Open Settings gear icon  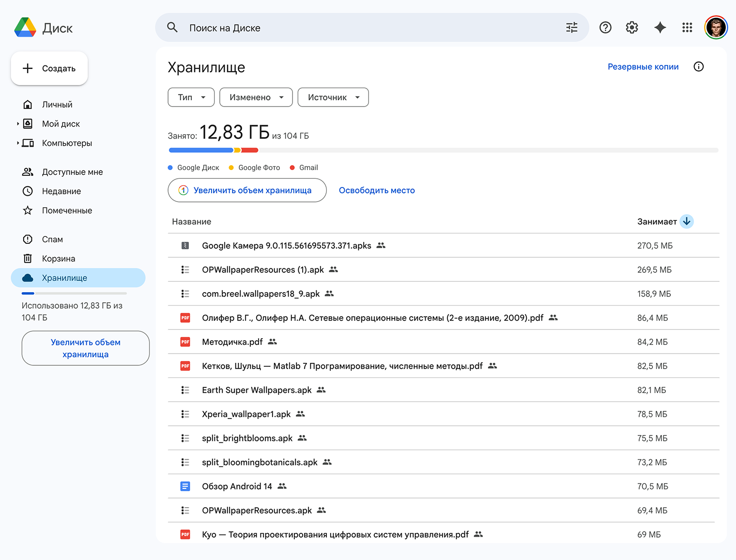click(632, 28)
